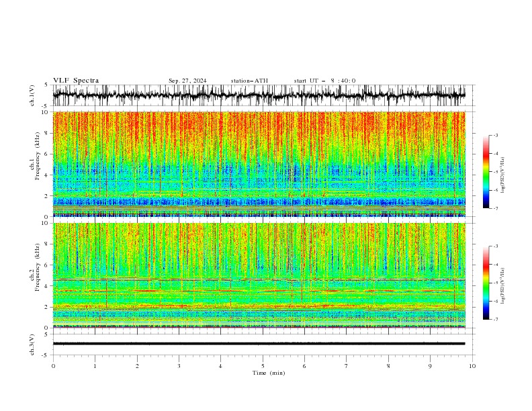Click the "station=ATH" header label
Screen dimensions: 532x411
point(249,81)
